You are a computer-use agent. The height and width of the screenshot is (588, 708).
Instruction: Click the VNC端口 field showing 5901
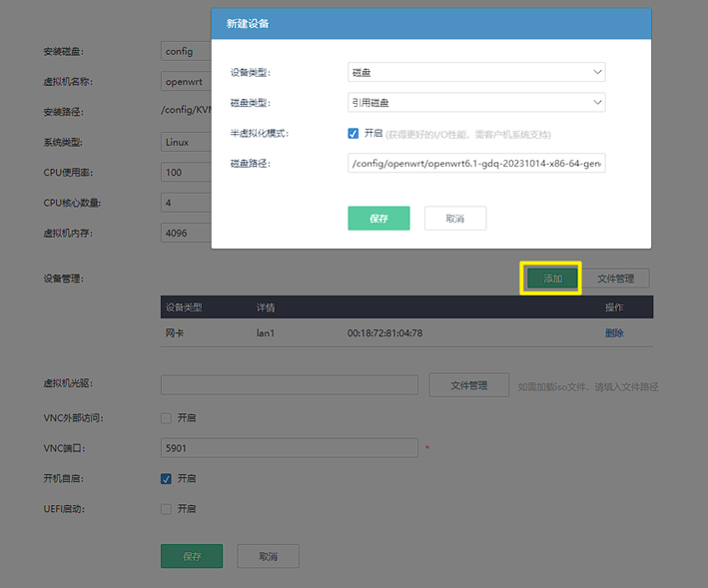coord(290,448)
